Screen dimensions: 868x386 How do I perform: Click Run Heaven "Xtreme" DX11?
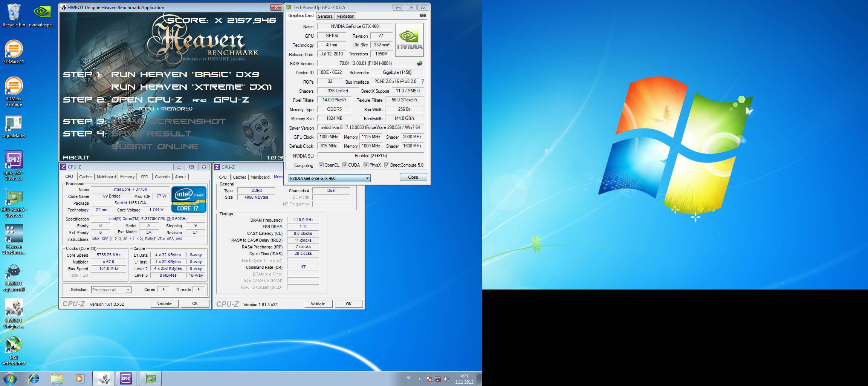pos(191,87)
